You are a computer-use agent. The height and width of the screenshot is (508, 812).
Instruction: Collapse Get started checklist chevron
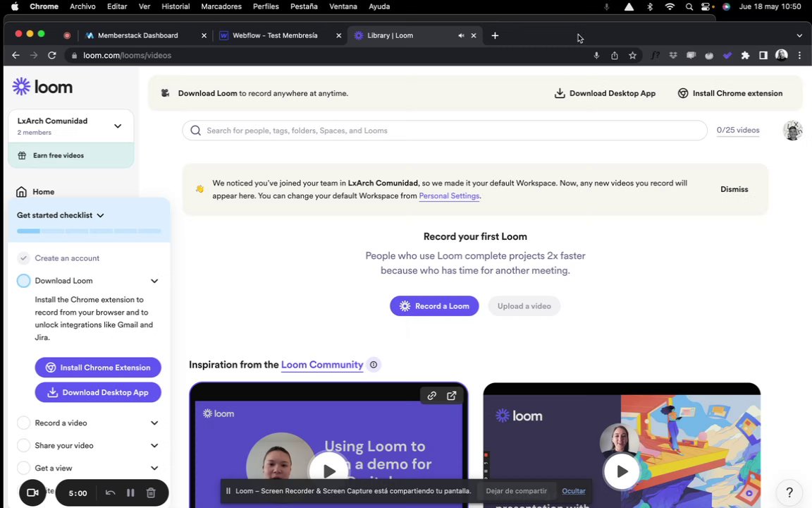tap(101, 215)
